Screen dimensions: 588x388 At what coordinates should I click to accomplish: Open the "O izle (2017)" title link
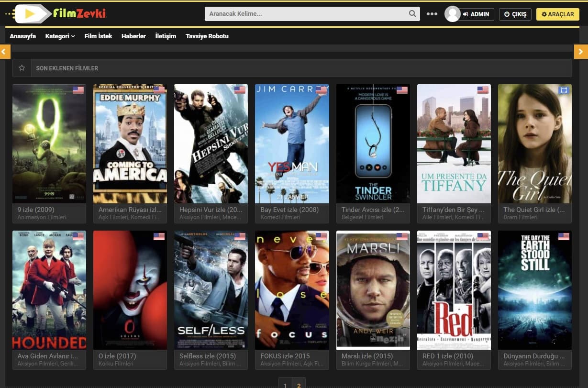[x=117, y=356]
